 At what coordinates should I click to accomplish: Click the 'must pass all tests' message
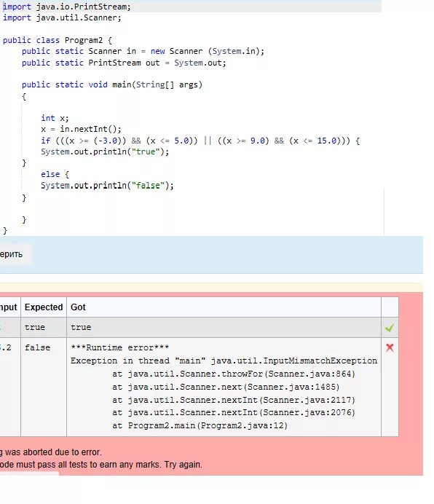point(101,465)
